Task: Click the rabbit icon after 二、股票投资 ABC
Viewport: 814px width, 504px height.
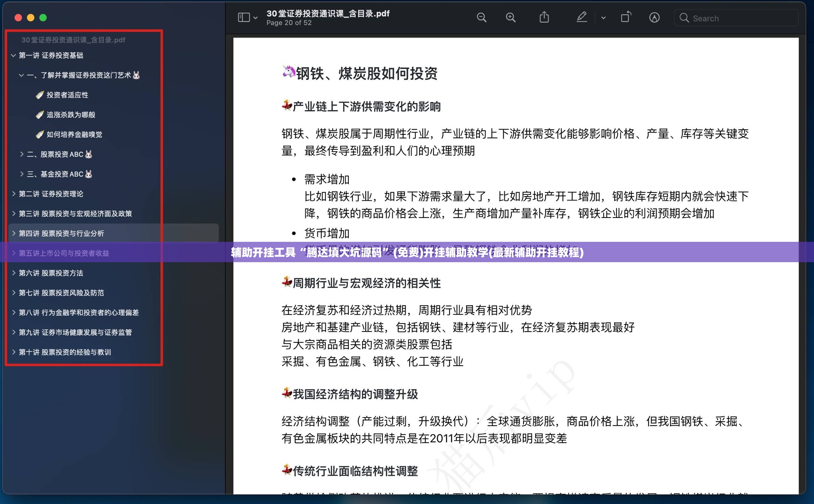Action: 88,154
